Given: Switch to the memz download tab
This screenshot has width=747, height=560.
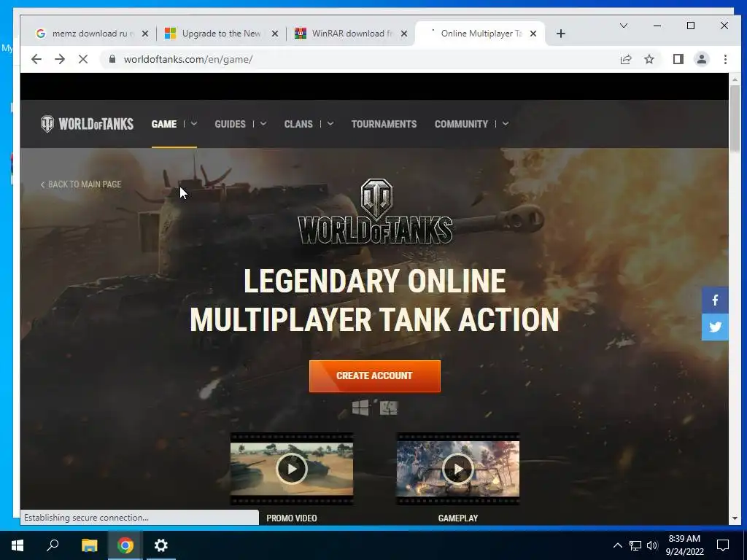Looking at the screenshot, I should point(90,34).
